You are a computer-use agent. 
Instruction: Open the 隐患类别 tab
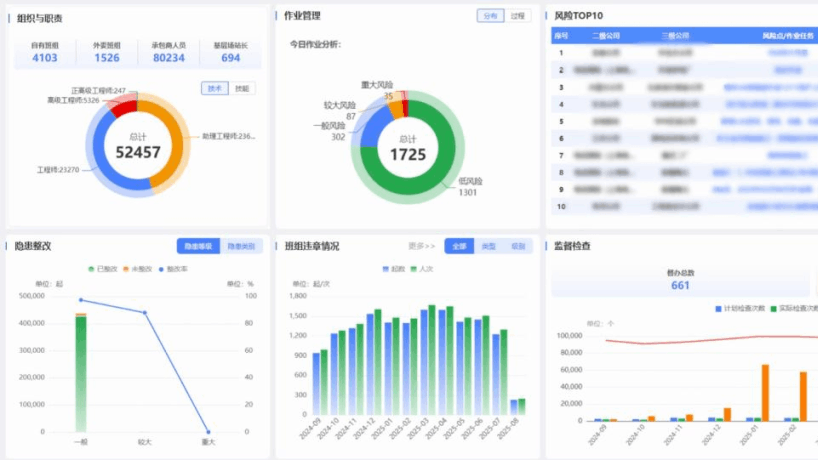(240, 246)
